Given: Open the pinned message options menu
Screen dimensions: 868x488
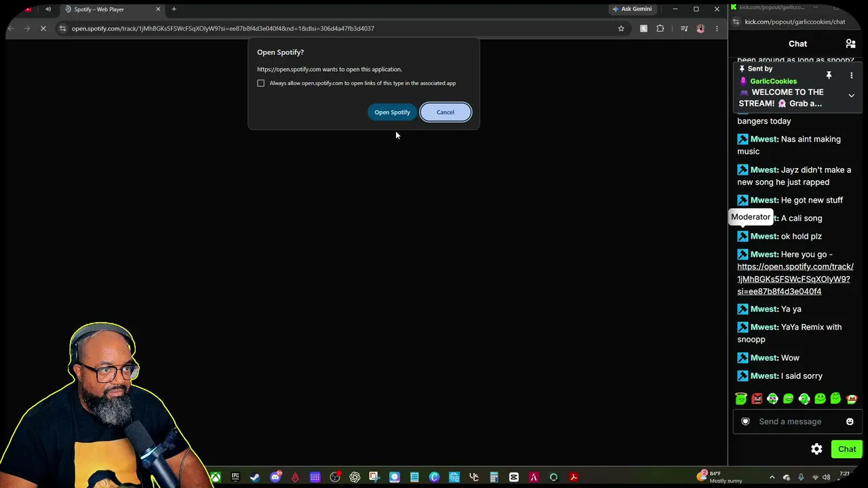Looking at the screenshot, I should 851,75.
